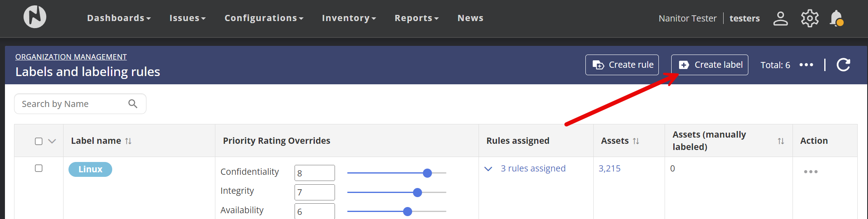Click the Nanitor logo icon

35,17
